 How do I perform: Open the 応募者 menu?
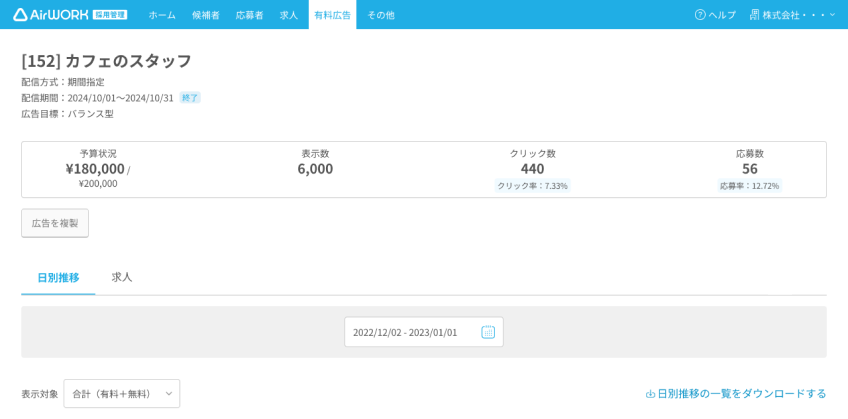click(x=249, y=15)
